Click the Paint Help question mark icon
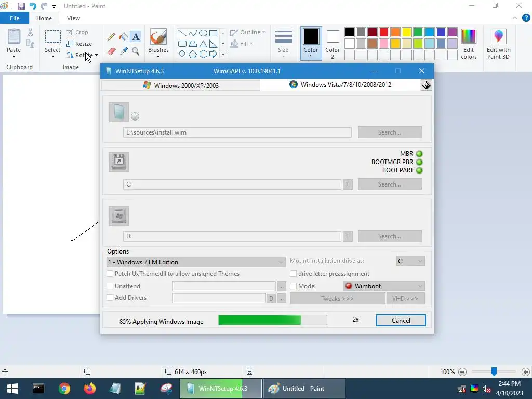 [x=526, y=18]
